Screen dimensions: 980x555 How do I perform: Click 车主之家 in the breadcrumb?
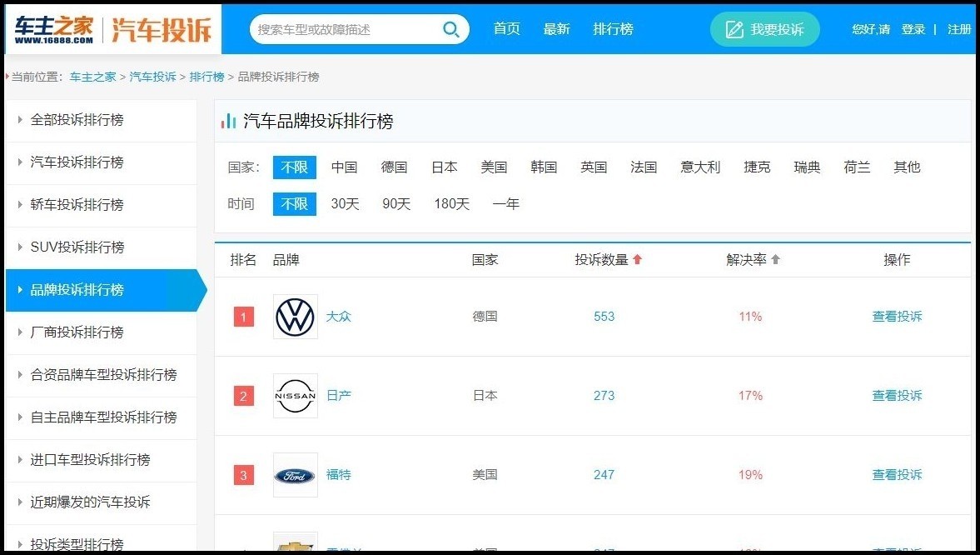[x=93, y=77]
